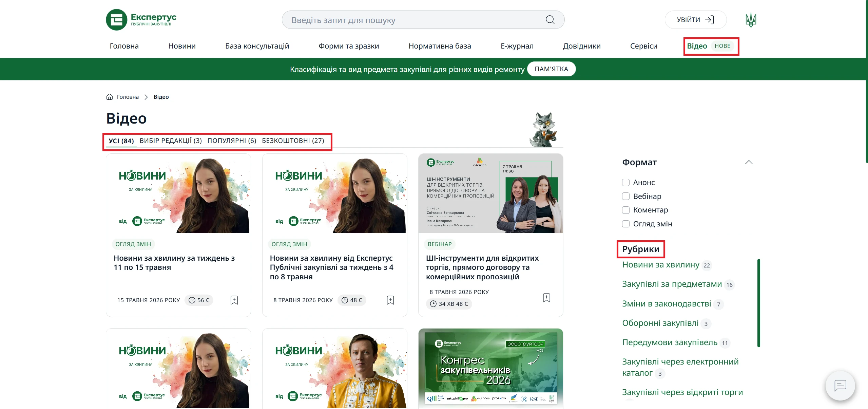Open ШІ-інструменти для відкритих торгів title
The image size is (868, 409).
tap(482, 267)
